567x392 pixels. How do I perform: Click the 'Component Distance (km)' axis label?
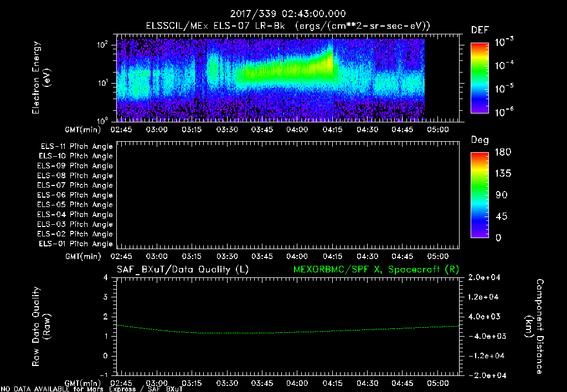click(534, 326)
